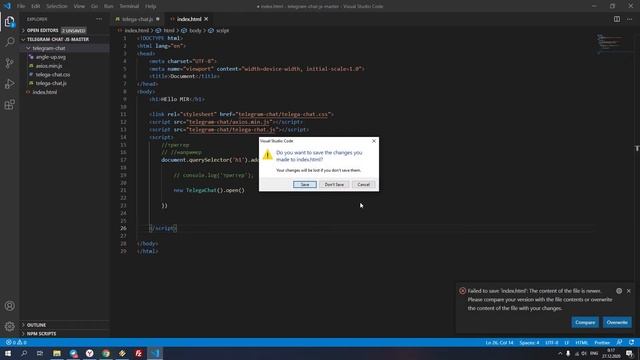Click the Ln 26, Col 14 status entry
640x360 pixels.
point(499,342)
